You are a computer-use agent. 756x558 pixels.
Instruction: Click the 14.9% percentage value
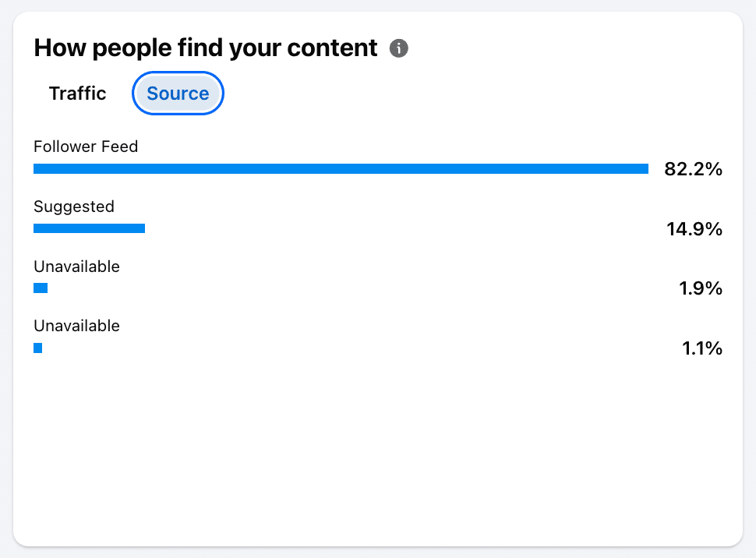coord(694,229)
